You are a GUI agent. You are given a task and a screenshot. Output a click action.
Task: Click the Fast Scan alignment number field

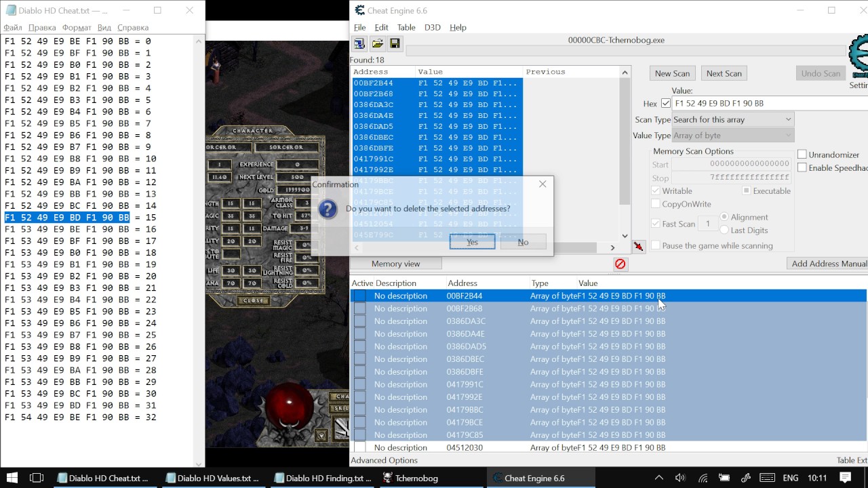pyautogui.click(x=707, y=224)
